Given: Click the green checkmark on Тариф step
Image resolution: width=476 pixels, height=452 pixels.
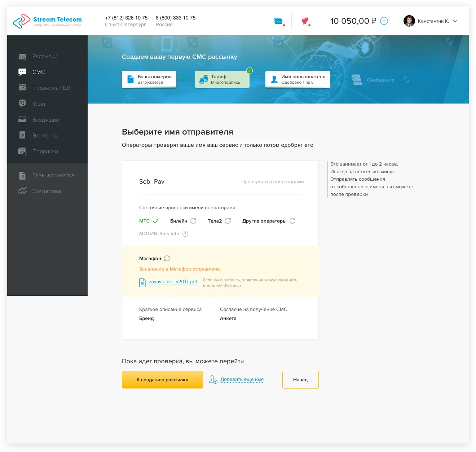Looking at the screenshot, I should [x=250, y=71].
